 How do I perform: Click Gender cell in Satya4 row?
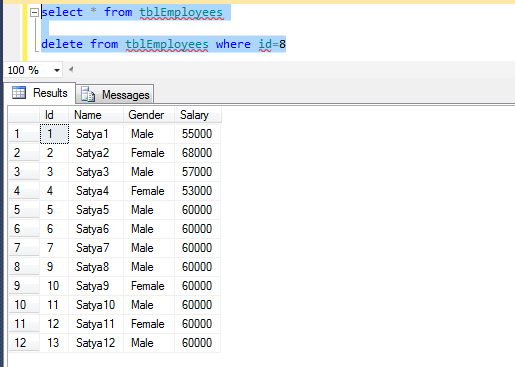149,191
